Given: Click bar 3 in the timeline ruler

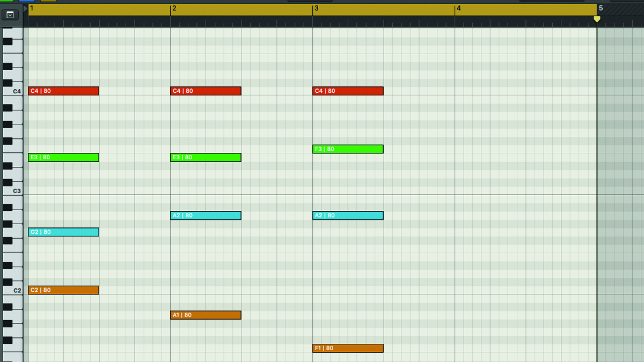Looking at the screenshot, I should (317, 9).
